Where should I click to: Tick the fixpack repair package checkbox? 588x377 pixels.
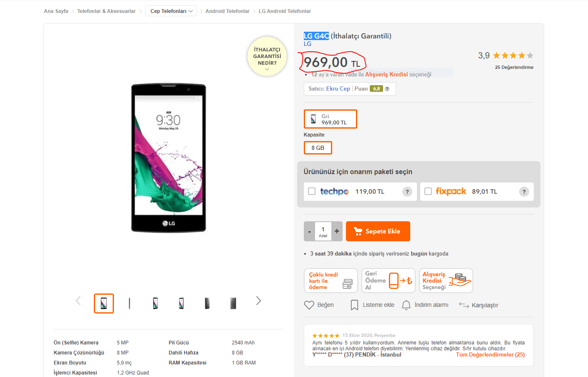pyautogui.click(x=428, y=191)
